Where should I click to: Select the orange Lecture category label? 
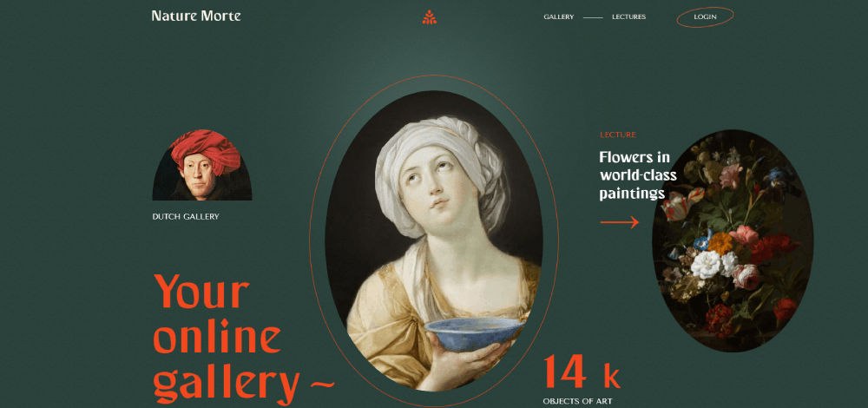(x=618, y=135)
